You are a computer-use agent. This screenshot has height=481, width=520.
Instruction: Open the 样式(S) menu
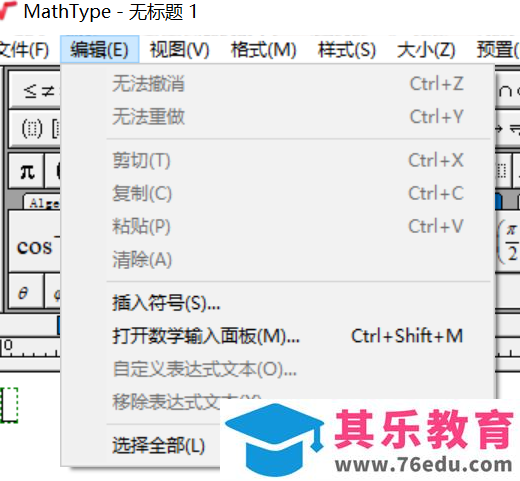pos(347,50)
